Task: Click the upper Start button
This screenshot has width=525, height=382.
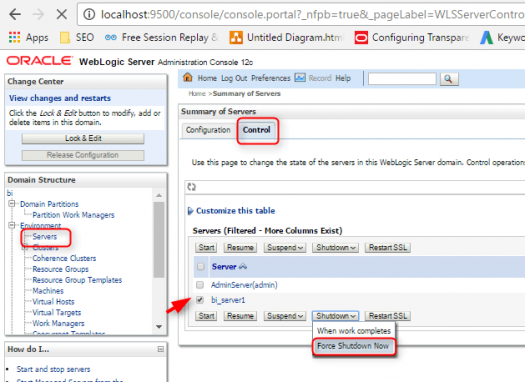Action: pos(206,247)
